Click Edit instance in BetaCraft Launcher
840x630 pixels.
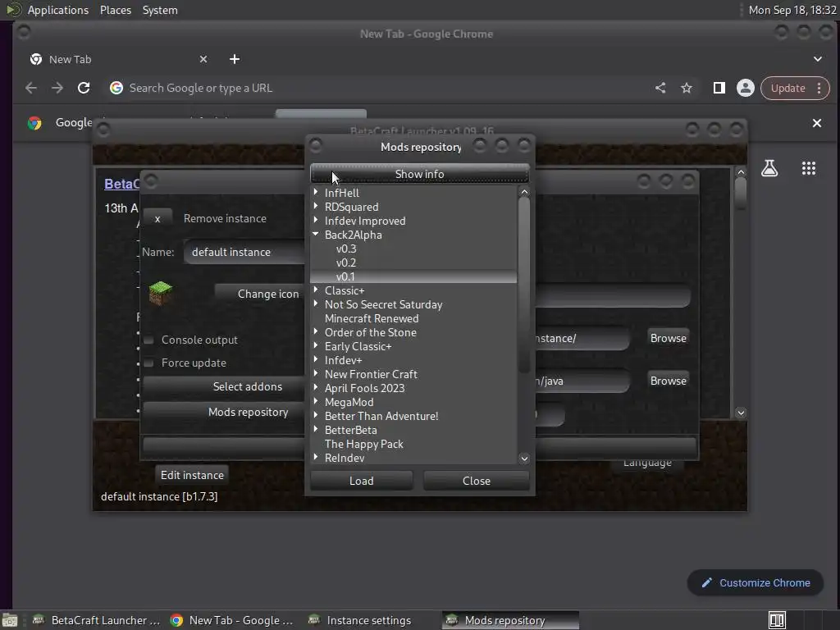[x=192, y=475]
